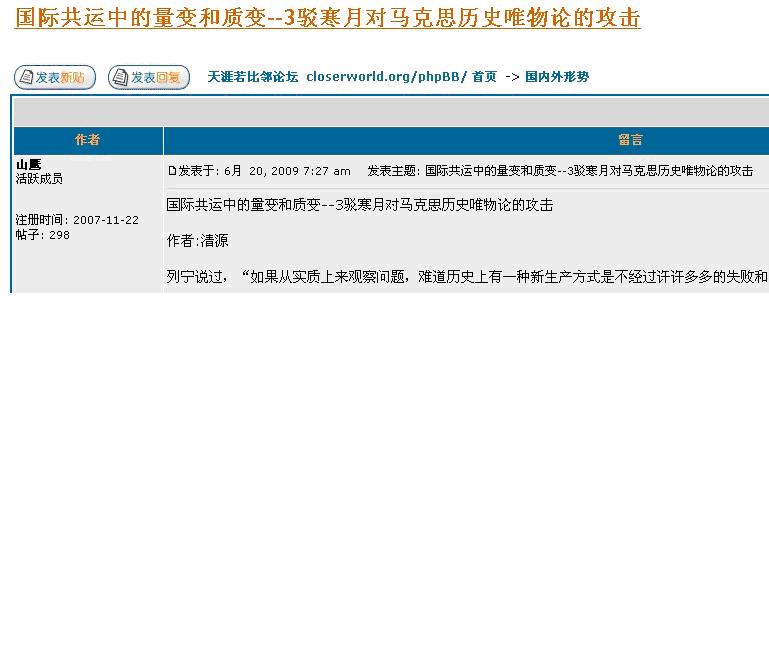Open the 国内外形势 board link
The height and width of the screenshot is (647, 769).
click(556, 77)
